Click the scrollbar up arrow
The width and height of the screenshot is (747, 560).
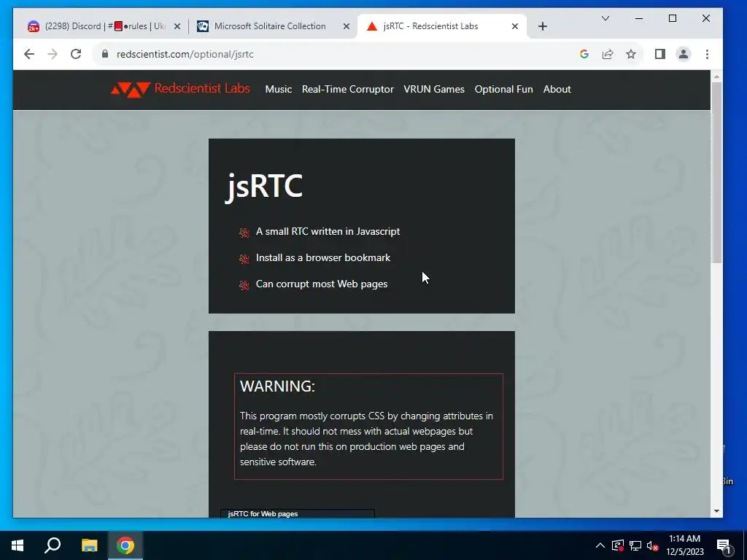[716, 76]
